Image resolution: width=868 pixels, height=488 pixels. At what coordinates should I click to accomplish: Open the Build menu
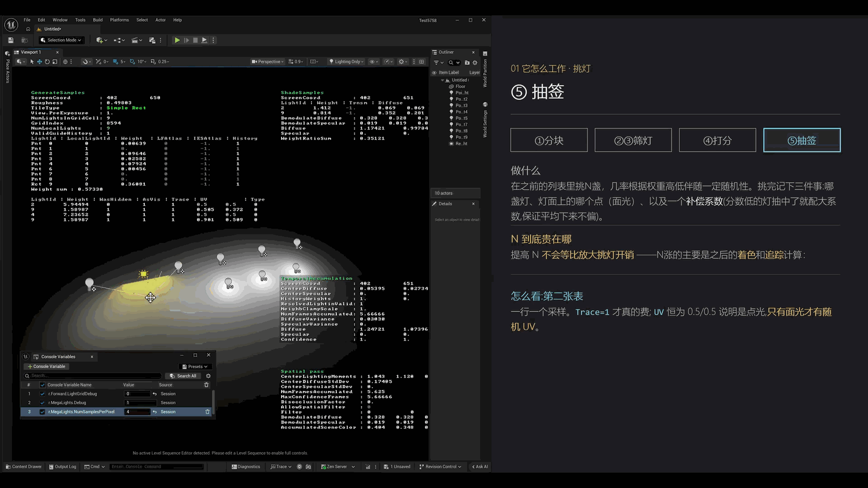pyautogui.click(x=98, y=20)
